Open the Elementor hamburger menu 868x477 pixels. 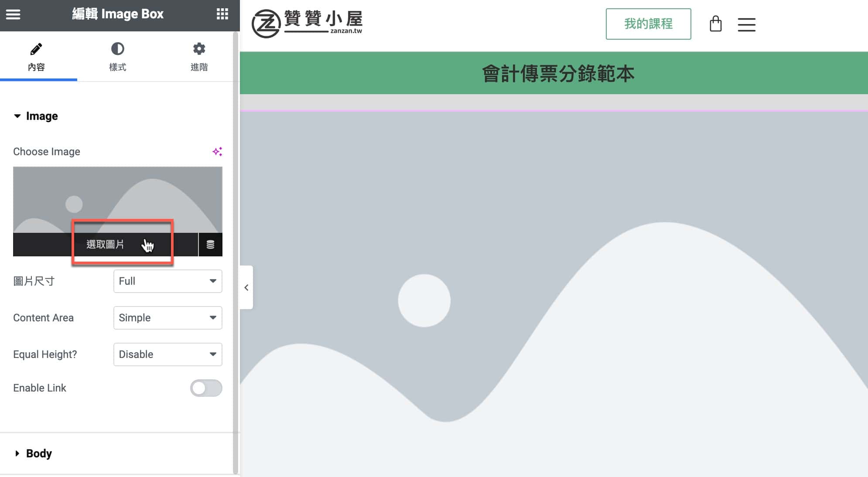click(13, 14)
